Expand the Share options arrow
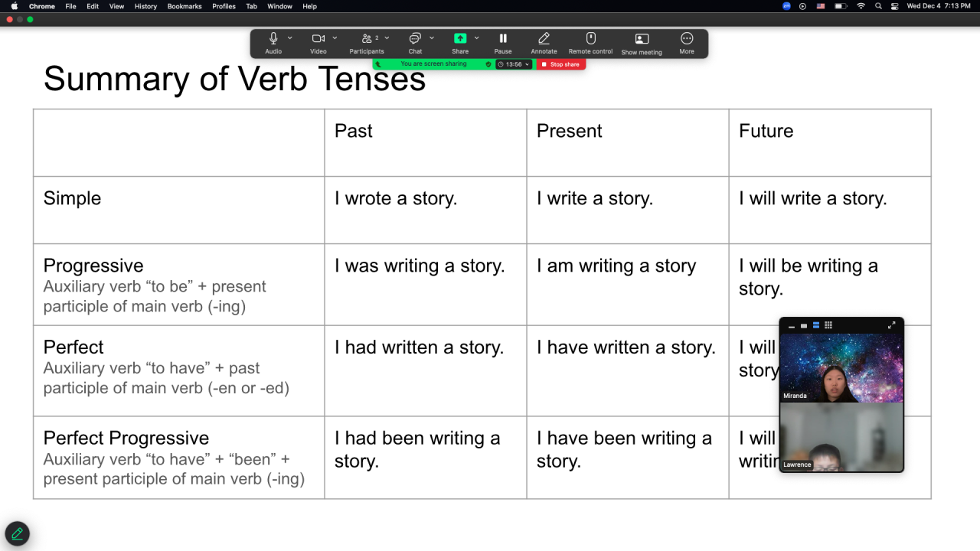This screenshot has height=551, width=980. click(477, 37)
